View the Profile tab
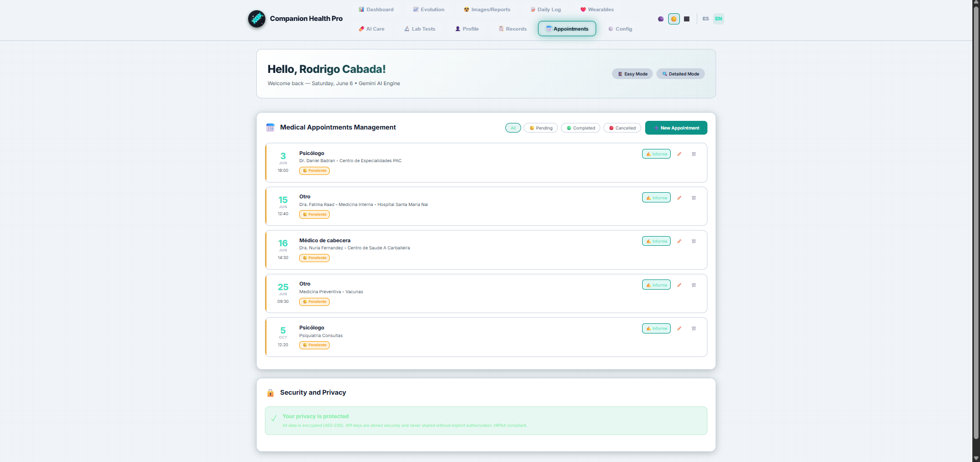The height and width of the screenshot is (462, 980). point(467,29)
